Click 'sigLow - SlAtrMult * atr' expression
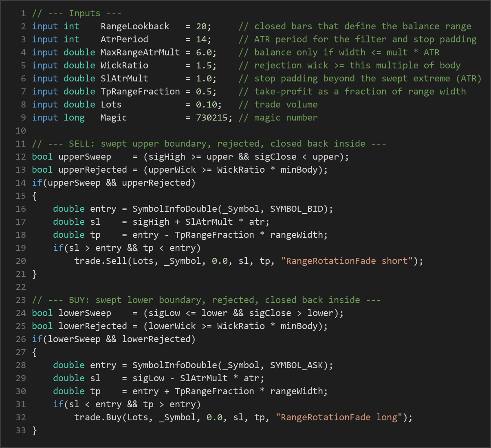Screen dimensions: 491x448 [x=196, y=378]
